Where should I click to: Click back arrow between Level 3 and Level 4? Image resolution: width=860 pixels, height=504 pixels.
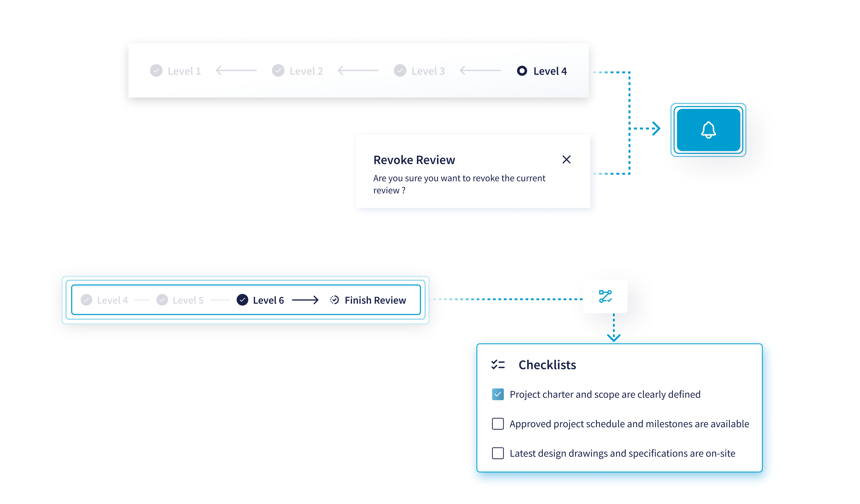(480, 71)
